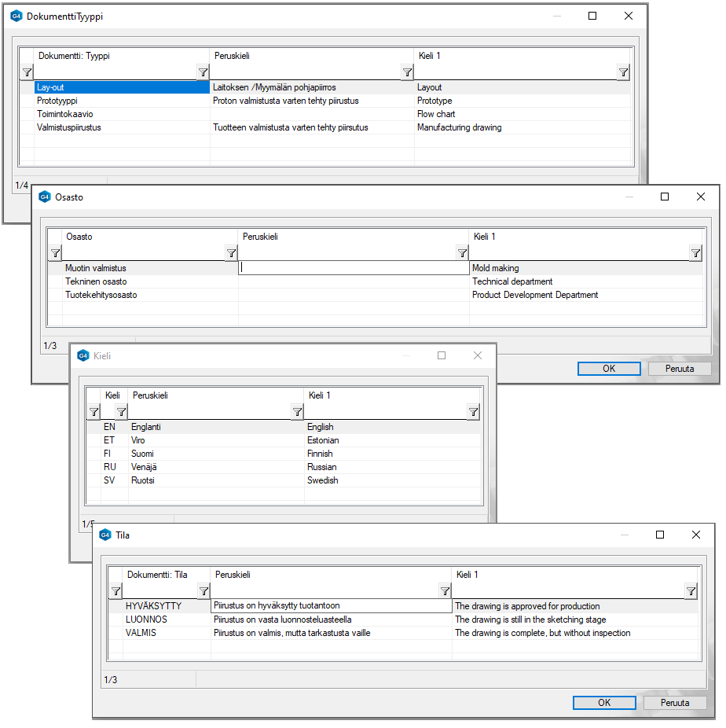Click the Osasto column filter icon
This screenshot has height=728, width=726.
231,253
